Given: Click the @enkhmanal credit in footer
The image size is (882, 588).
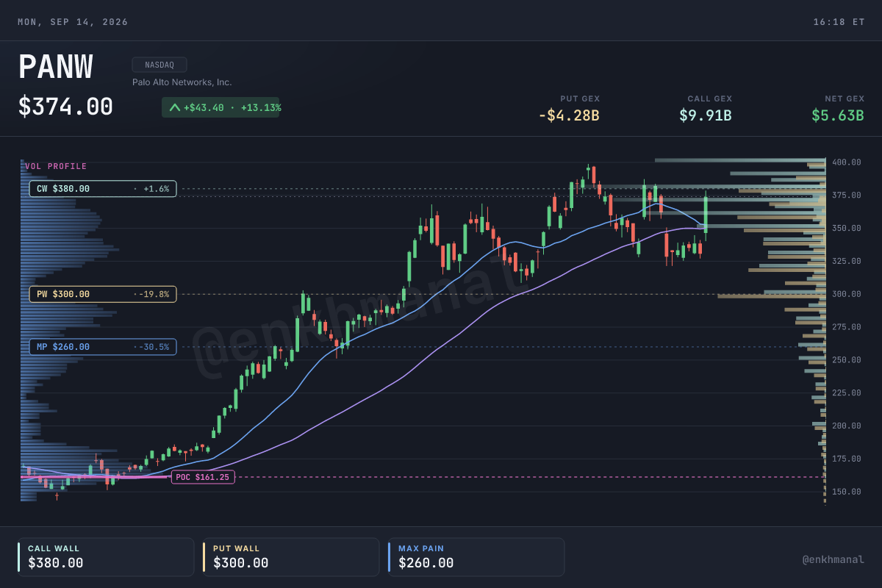Looking at the screenshot, I should (x=833, y=559).
